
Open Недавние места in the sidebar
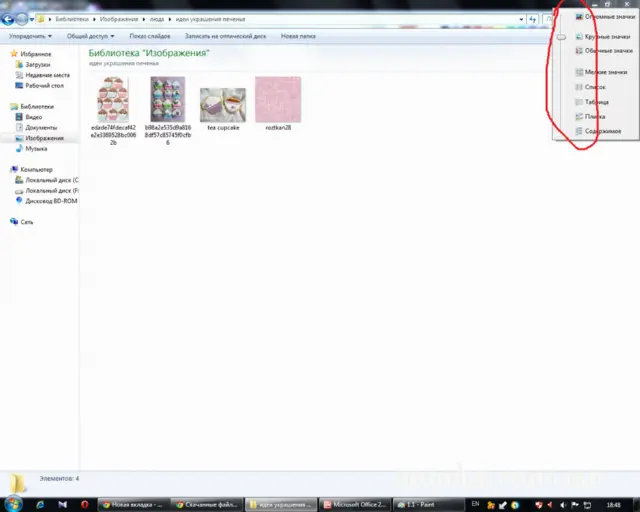pos(42,75)
